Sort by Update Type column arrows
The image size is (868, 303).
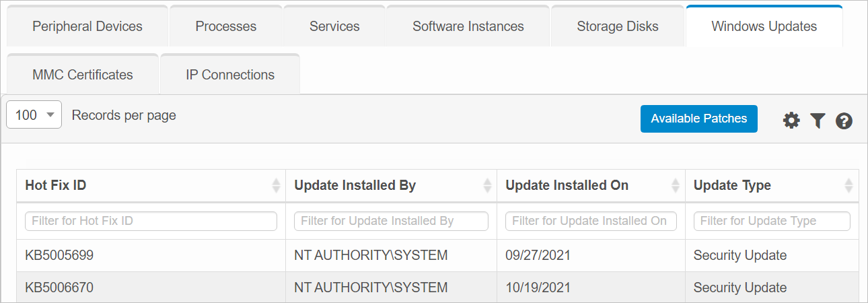tap(848, 185)
